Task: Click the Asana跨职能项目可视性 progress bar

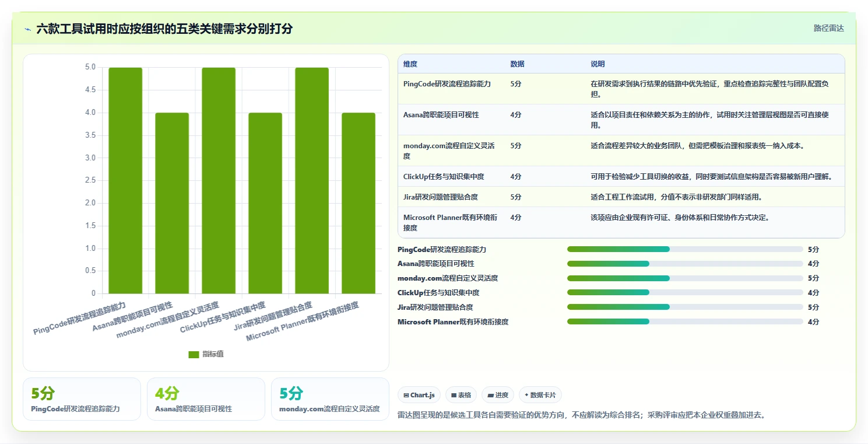Action: (x=685, y=264)
